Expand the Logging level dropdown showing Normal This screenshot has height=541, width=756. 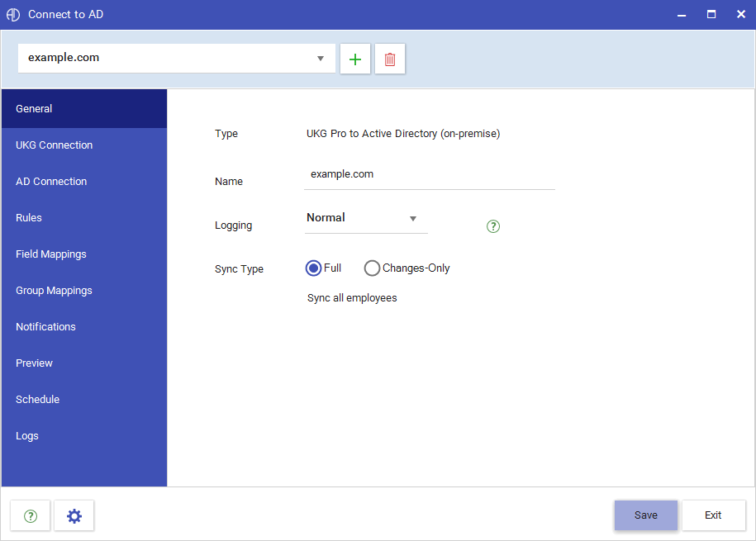pyautogui.click(x=366, y=218)
